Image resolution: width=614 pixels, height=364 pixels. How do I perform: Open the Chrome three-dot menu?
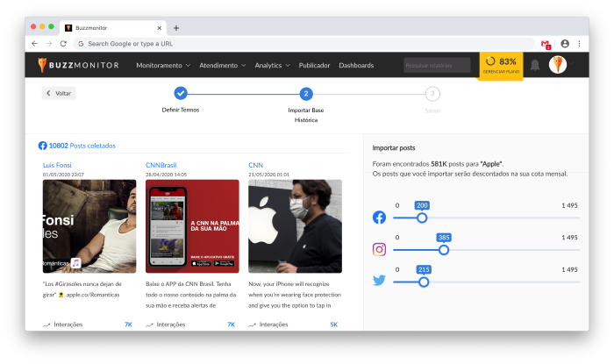click(x=580, y=43)
